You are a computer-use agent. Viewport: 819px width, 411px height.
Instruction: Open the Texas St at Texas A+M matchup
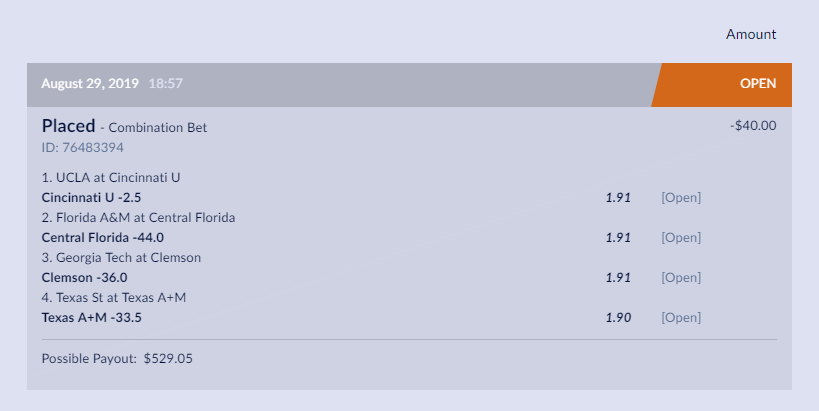tap(113, 297)
